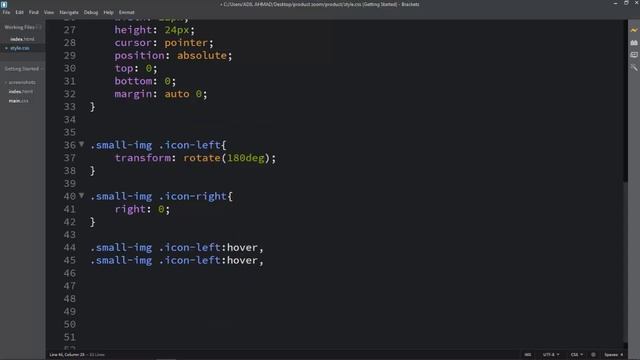Click the 'transform' property on line 37
640x360 pixels.
(143, 158)
